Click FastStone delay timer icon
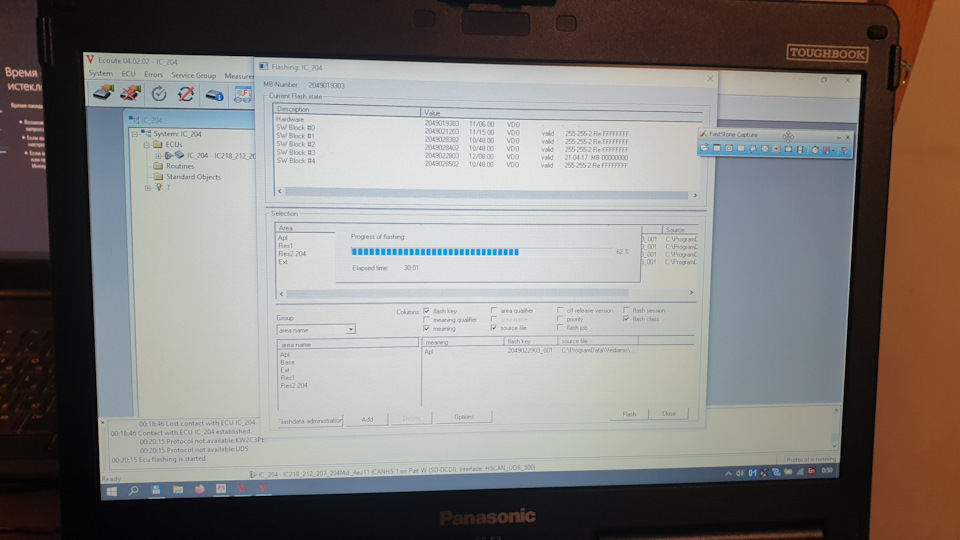This screenshot has height=540, width=960. click(x=815, y=150)
